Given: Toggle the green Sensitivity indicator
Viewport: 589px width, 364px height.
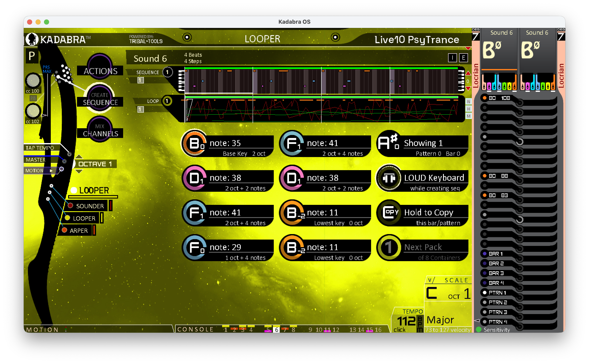Looking at the screenshot, I should (x=479, y=329).
